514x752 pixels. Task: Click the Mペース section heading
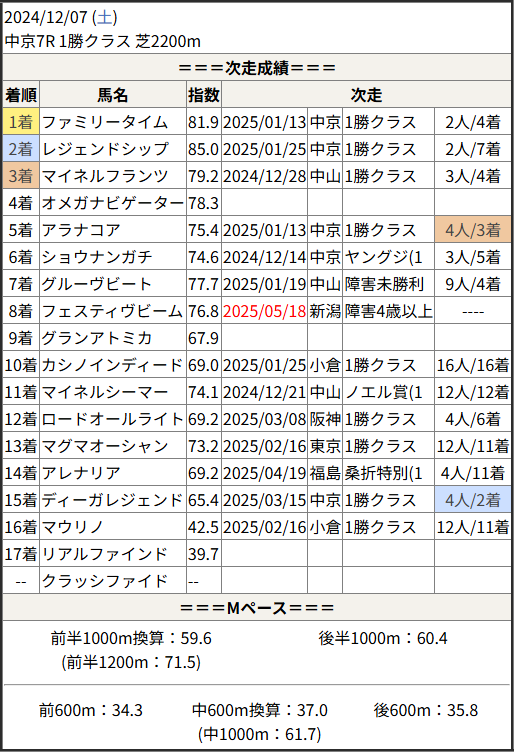pyautogui.click(x=257, y=608)
